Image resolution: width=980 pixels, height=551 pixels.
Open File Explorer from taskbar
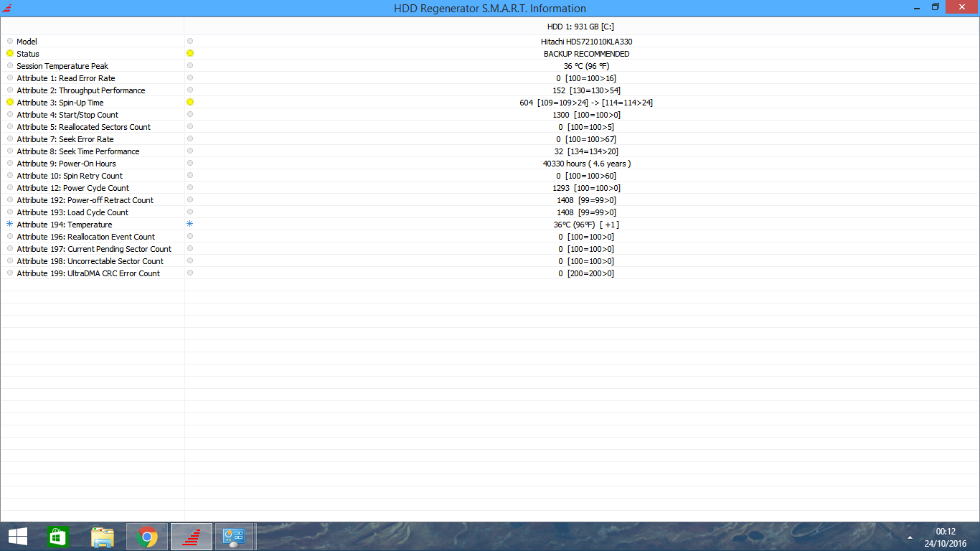[x=103, y=537]
